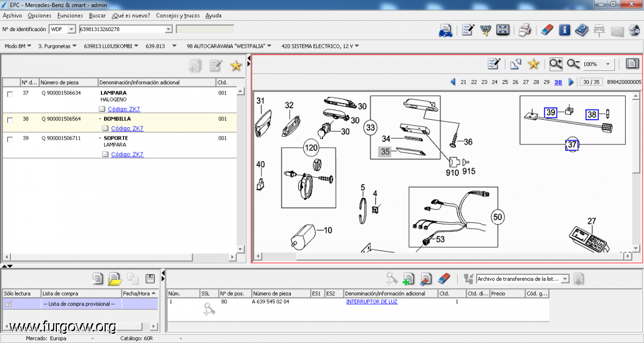Click the envelope mail icon

coord(617,31)
